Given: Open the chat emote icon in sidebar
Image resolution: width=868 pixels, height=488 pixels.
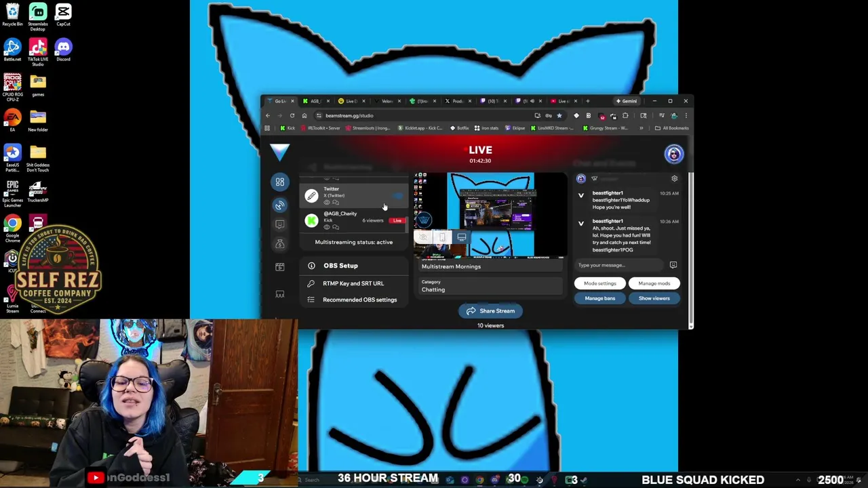Looking at the screenshot, I should (x=279, y=224).
